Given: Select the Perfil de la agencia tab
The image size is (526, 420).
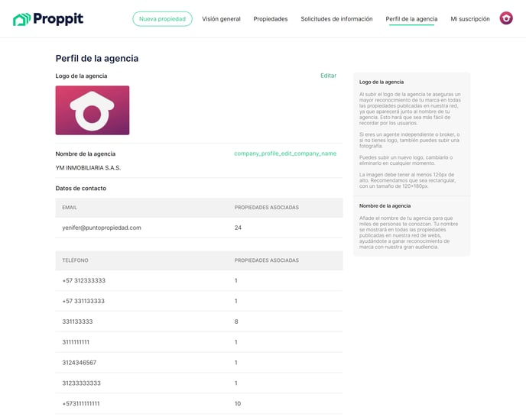Looking at the screenshot, I should coord(411,19).
